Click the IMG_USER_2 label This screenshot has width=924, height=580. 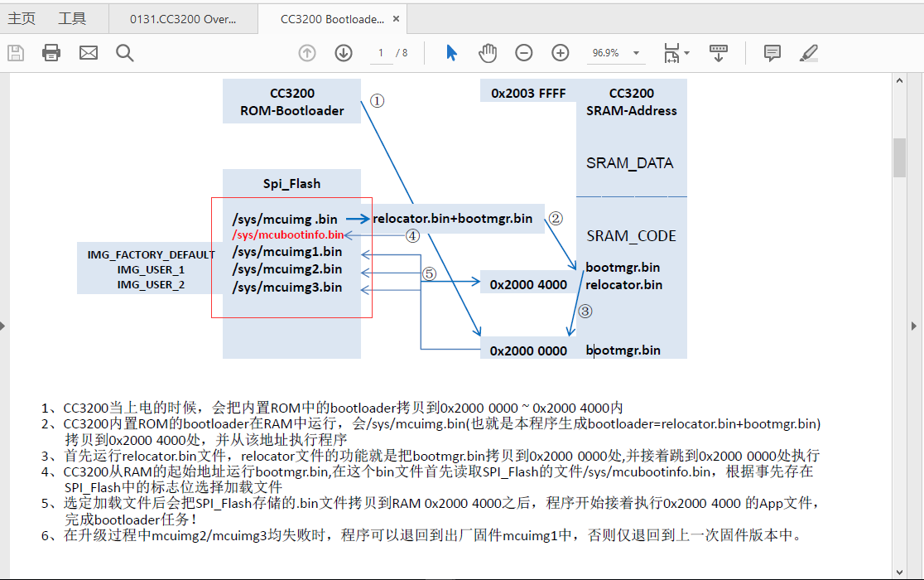pos(151,285)
